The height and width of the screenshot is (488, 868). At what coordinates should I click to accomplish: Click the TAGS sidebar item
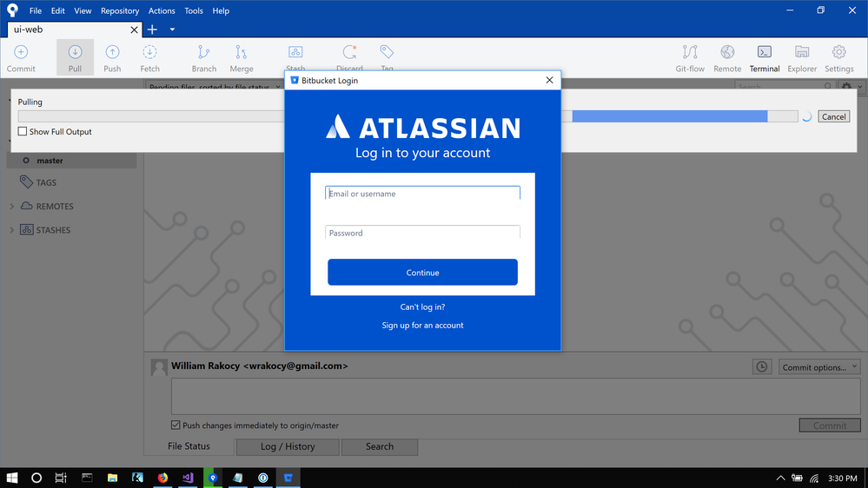[46, 182]
